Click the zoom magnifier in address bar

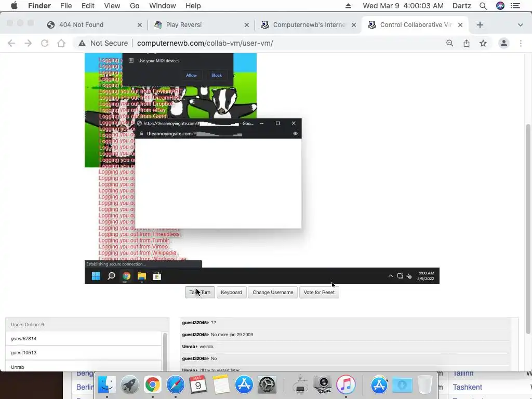[449, 43]
